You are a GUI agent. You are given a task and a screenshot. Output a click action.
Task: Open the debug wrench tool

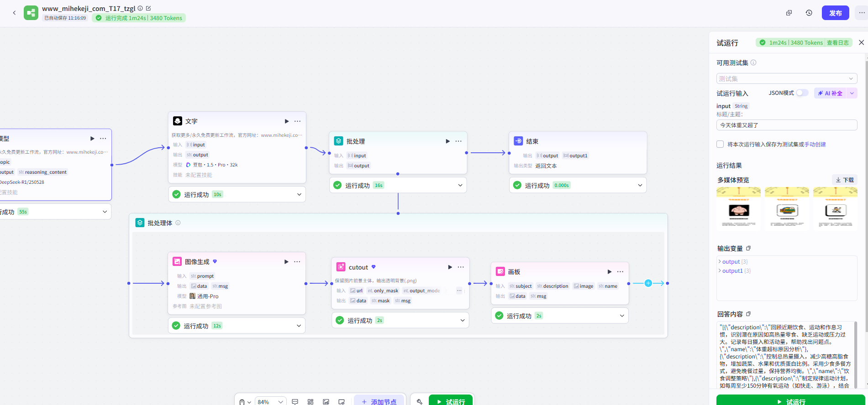click(419, 401)
